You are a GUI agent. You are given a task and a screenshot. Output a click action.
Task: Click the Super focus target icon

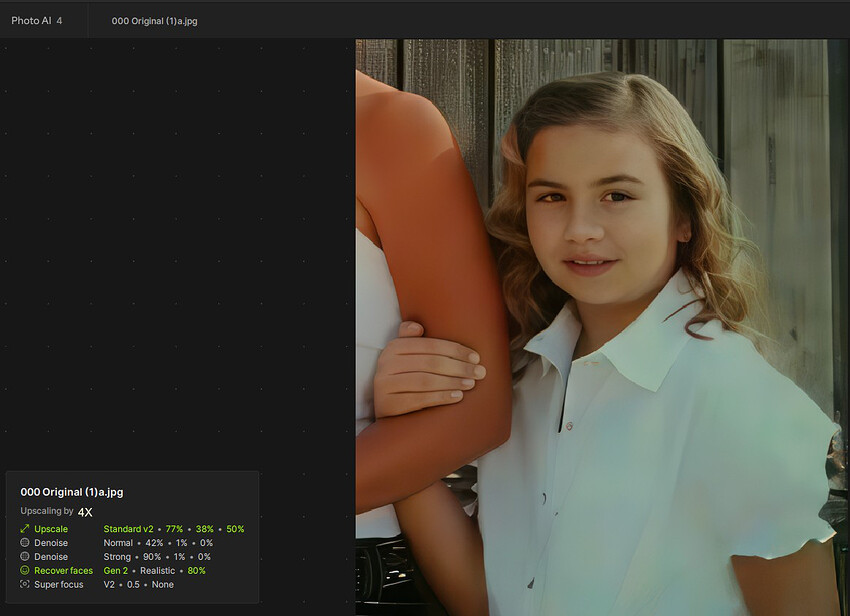click(x=25, y=585)
